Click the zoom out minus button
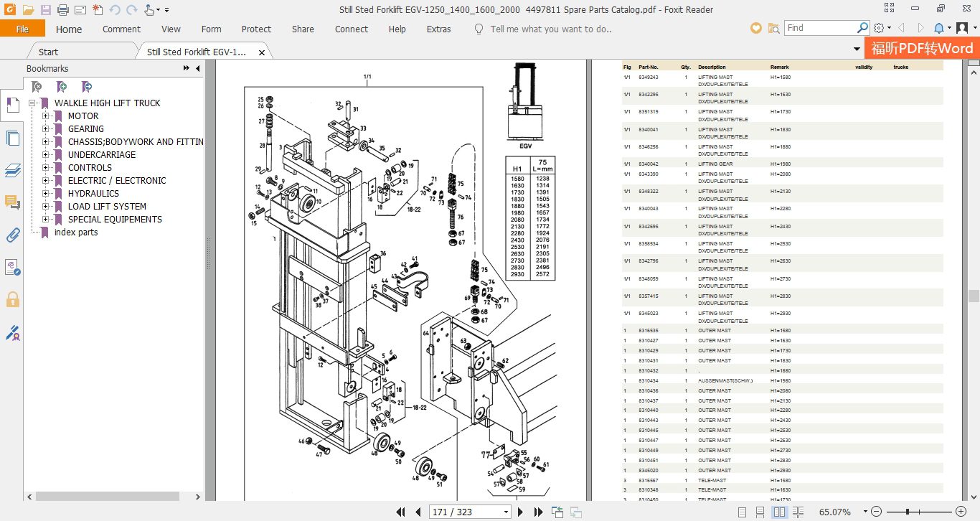Viewport: 980px width, 521px height. click(x=875, y=512)
